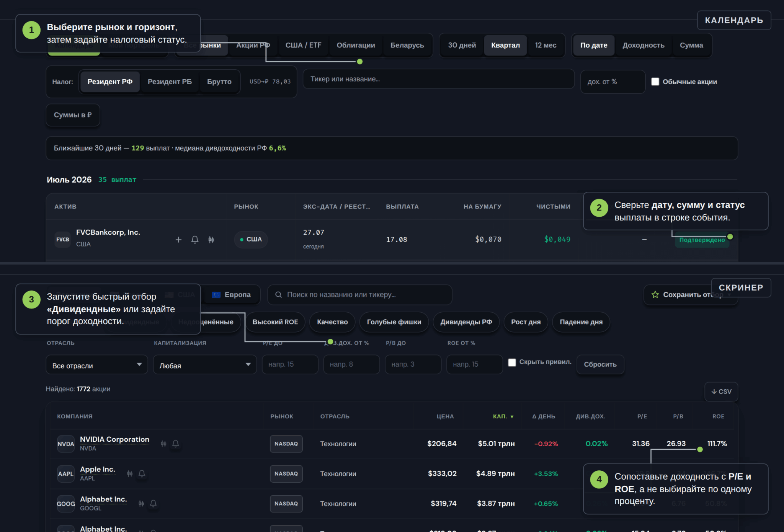Expand the Любая capitalization dropdown
The width and height of the screenshot is (784, 532).
(x=205, y=365)
